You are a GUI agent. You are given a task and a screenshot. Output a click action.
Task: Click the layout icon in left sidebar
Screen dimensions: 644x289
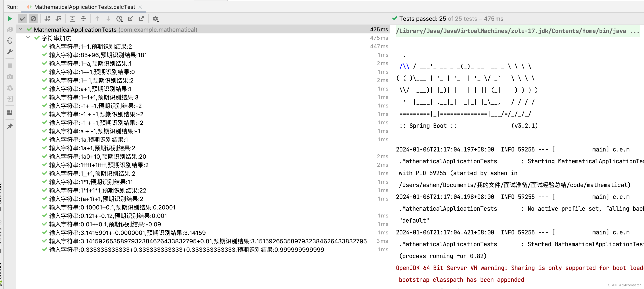10,113
